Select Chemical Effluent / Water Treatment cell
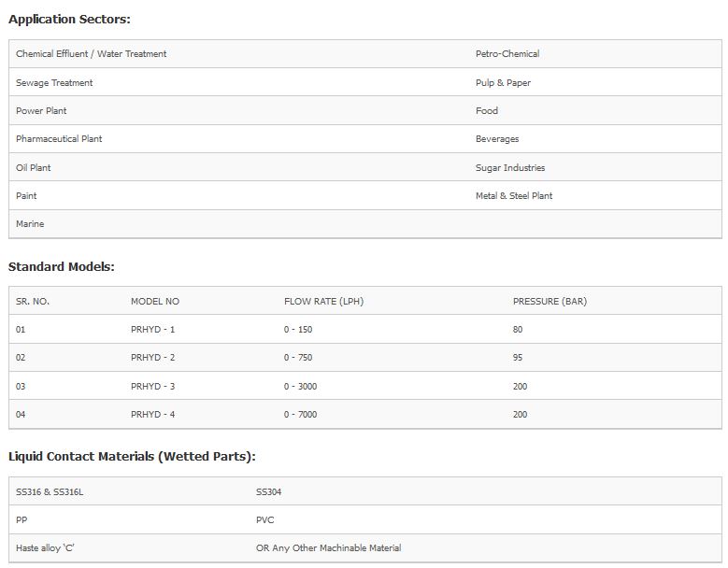 [x=91, y=54]
